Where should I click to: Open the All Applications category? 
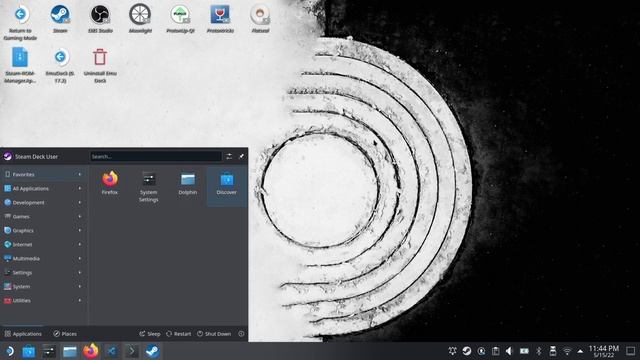click(x=43, y=189)
